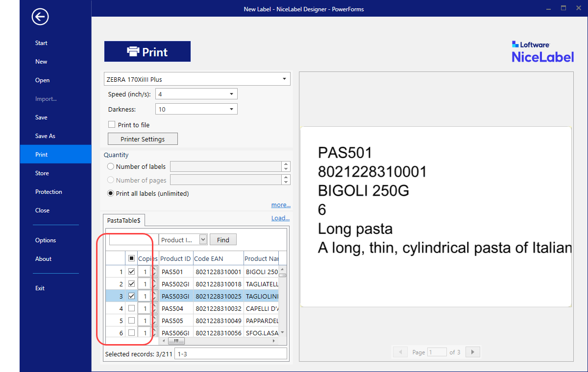This screenshot has width=588, height=372.
Task: Click the large Print button
Action: click(x=147, y=51)
